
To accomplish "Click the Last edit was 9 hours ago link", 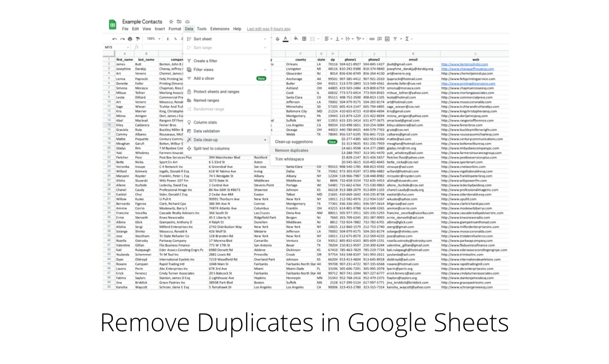I will pos(269,29).
